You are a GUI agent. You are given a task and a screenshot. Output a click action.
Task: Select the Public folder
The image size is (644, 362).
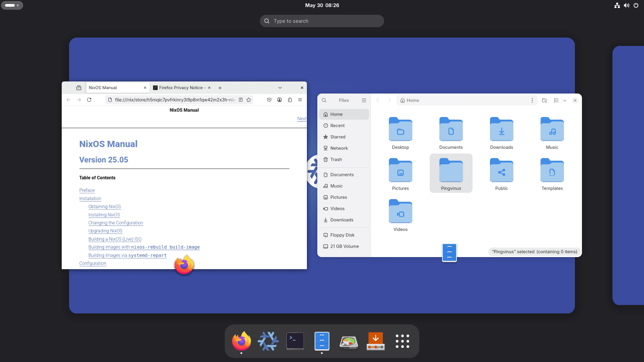(501, 174)
